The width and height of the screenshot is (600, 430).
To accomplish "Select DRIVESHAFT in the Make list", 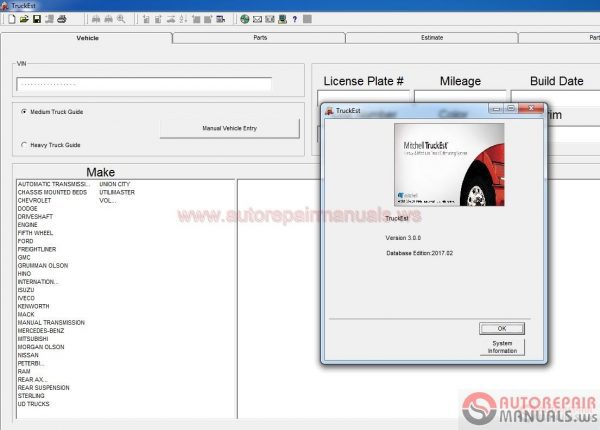I will pyautogui.click(x=36, y=217).
